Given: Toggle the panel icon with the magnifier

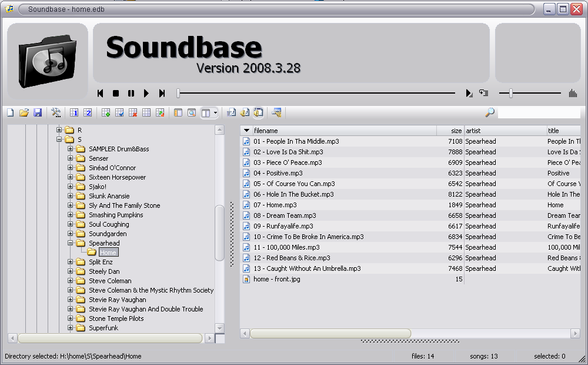Looking at the screenshot, I should (x=192, y=112).
